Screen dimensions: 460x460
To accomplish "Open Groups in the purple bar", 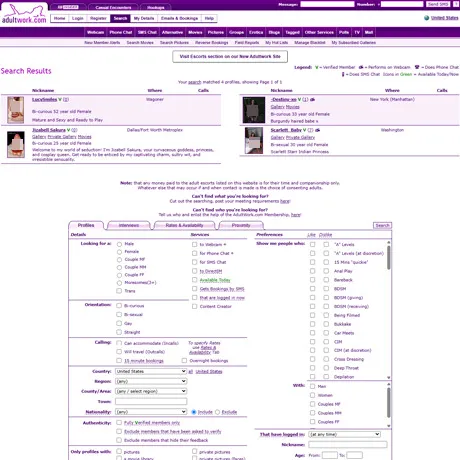I will [x=236, y=32].
